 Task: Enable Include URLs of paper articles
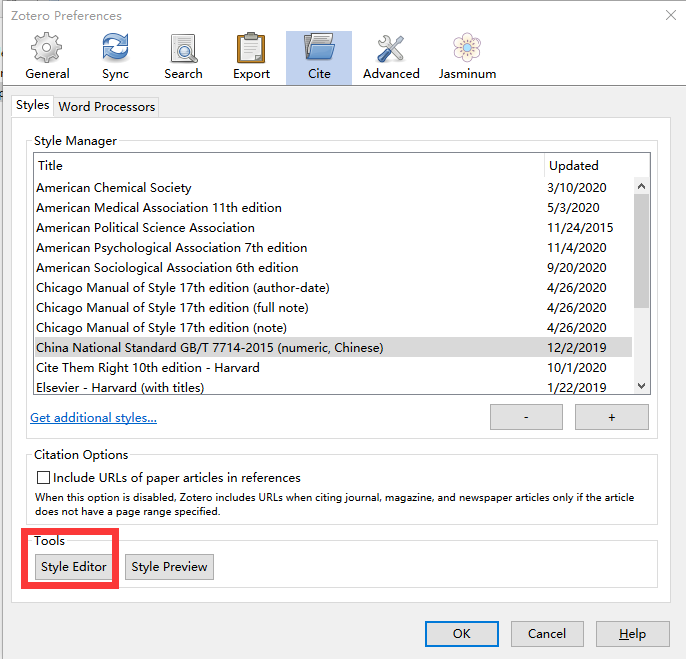(x=43, y=477)
